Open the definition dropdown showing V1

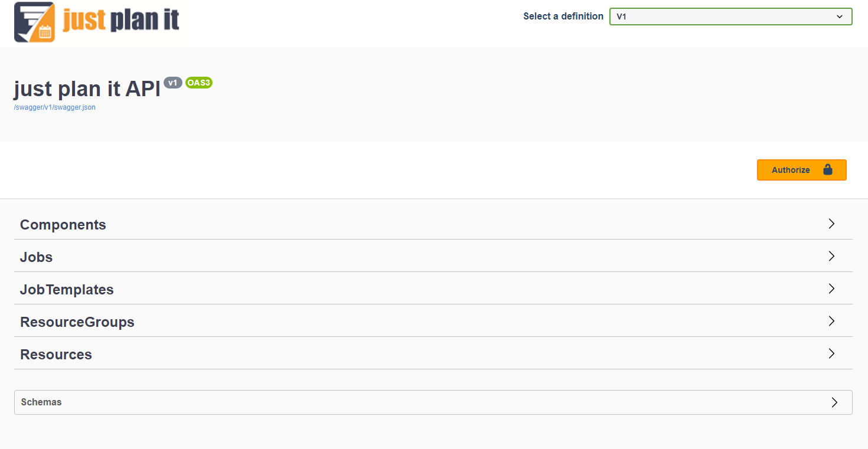click(730, 17)
